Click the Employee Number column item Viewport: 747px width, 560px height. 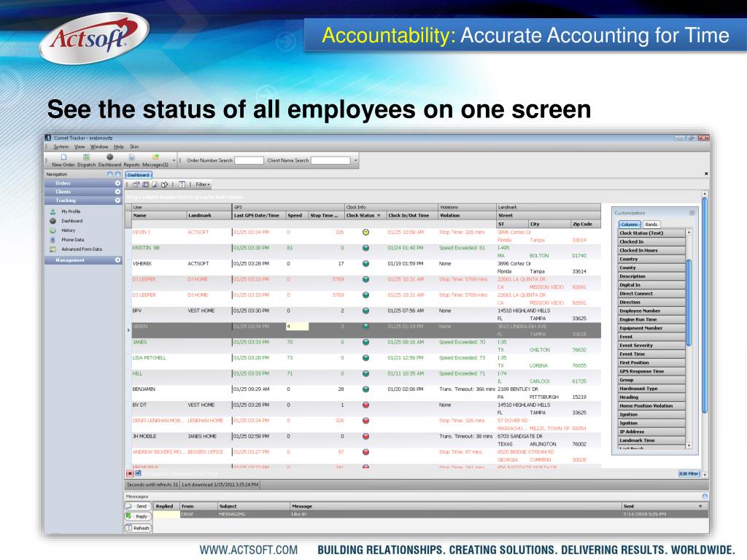click(651, 311)
